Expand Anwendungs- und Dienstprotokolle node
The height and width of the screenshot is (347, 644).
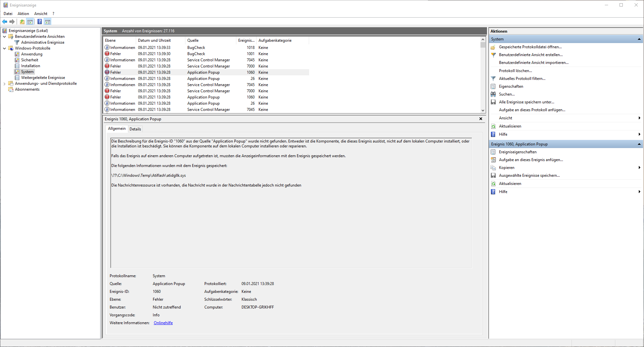[5, 83]
